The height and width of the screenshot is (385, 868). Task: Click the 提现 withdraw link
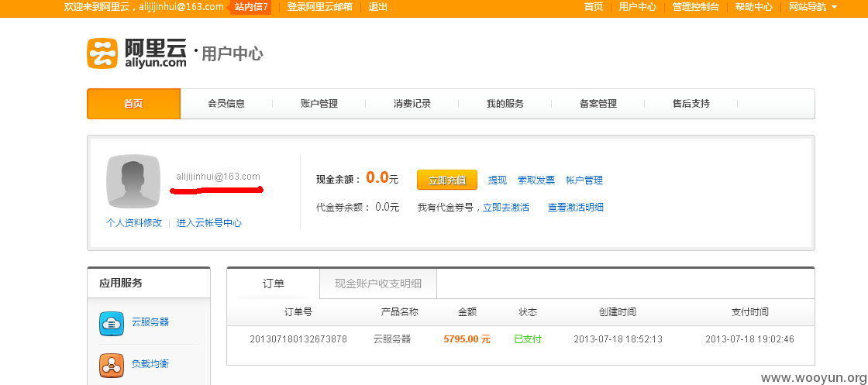[x=497, y=180]
